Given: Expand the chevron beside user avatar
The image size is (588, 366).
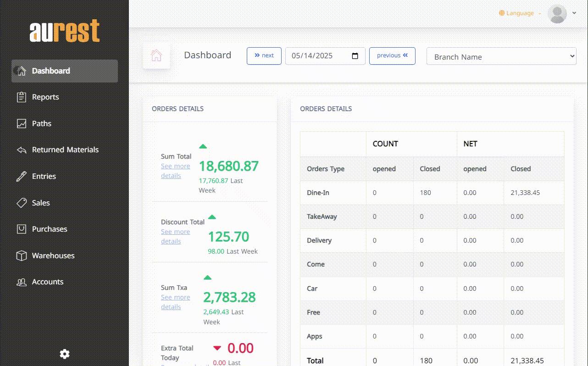Looking at the screenshot, I should click(574, 13).
